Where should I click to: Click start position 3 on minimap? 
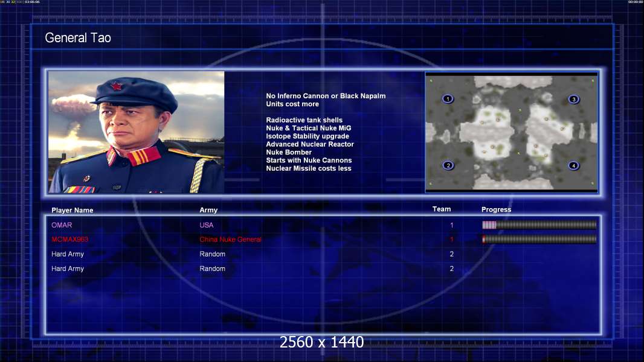coord(574,99)
